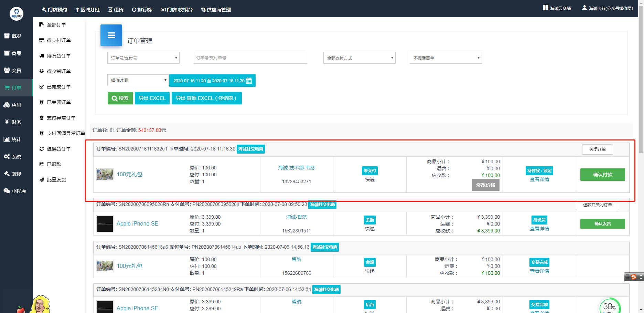Click calendar icon in date range picker
This screenshot has width=644, height=313.
(x=249, y=81)
